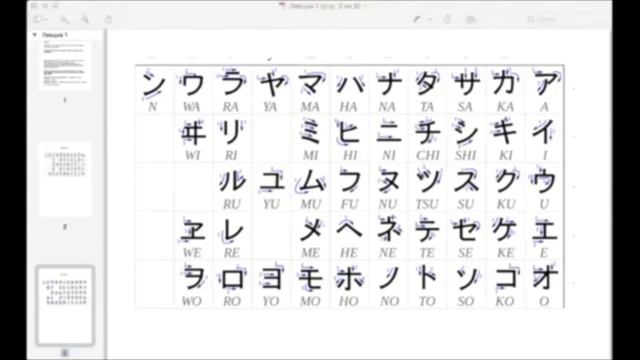Click the katakana cell labeled RO
640x360 pixels.
[232, 284]
